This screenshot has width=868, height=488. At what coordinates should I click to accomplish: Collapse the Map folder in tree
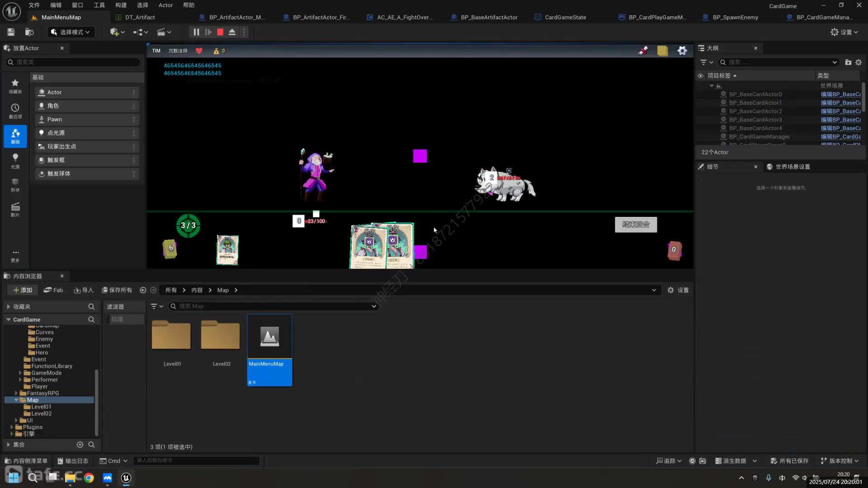pyautogui.click(x=16, y=400)
